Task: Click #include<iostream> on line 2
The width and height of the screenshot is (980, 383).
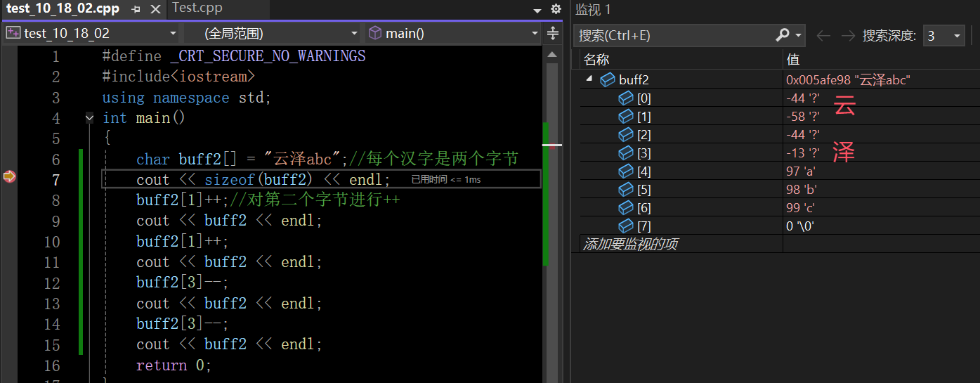Action: [178, 77]
